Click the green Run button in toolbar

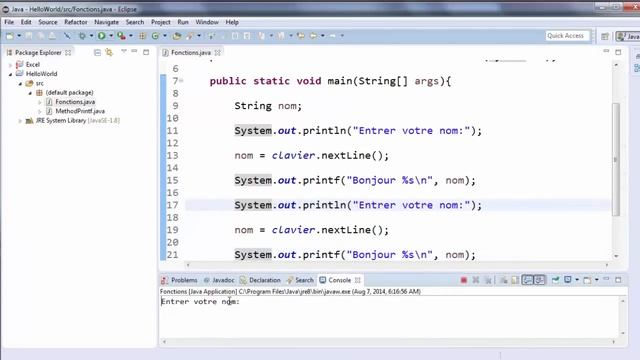pyautogui.click(x=101, y=36)
